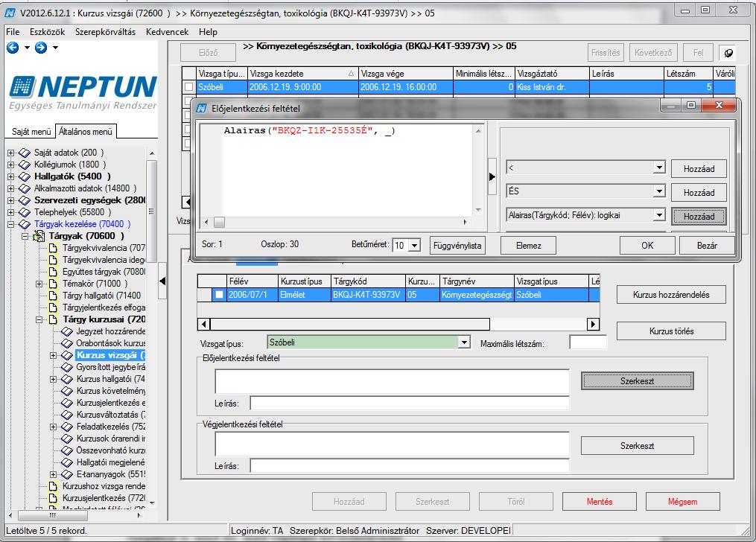Click the course table horizontal scrollbar

coord(398,325)
